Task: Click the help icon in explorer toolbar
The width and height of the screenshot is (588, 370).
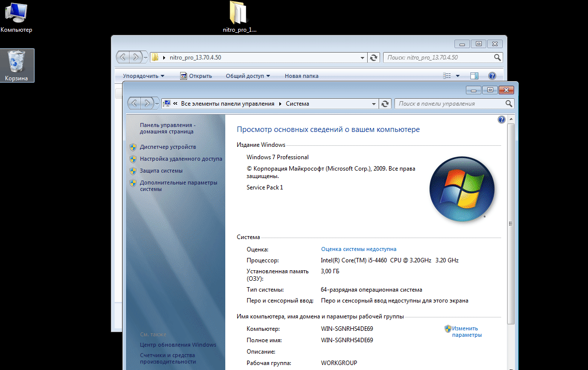Action: 492,76
